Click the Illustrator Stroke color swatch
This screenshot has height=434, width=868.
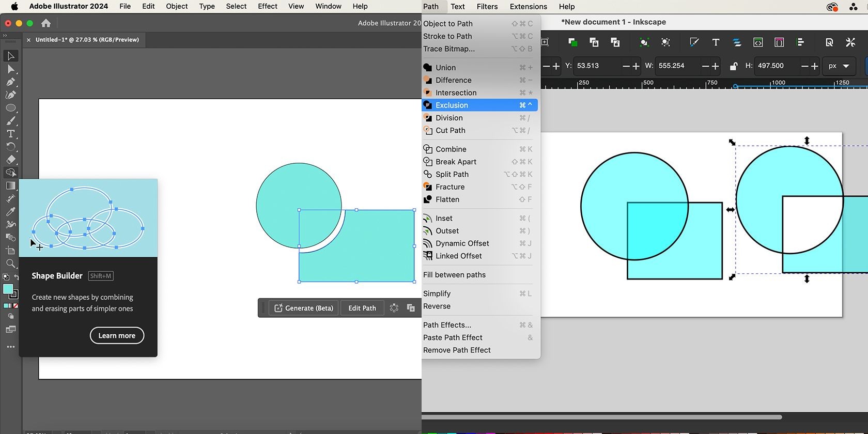[15, 295]
